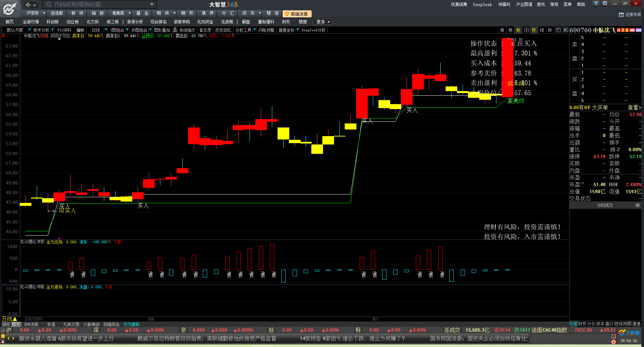Click the 大智慧 app logo at top left
This screenshot has height=347, width=644.
(10, 8)
